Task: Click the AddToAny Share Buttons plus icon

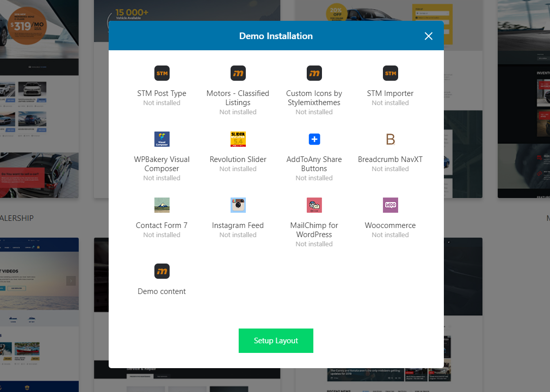Action: (314, 139)
